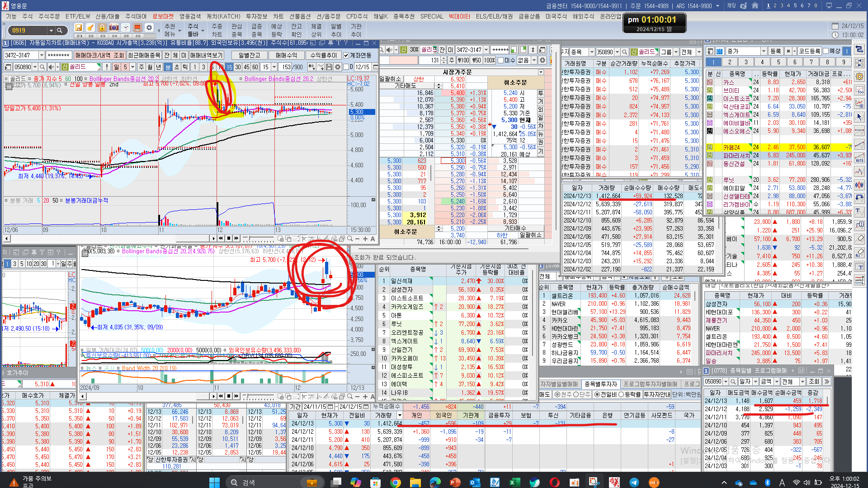Toggle the 계좌연동 checkbox
Image resolution: width=868 pixels, height=488 pixels.
346,55
